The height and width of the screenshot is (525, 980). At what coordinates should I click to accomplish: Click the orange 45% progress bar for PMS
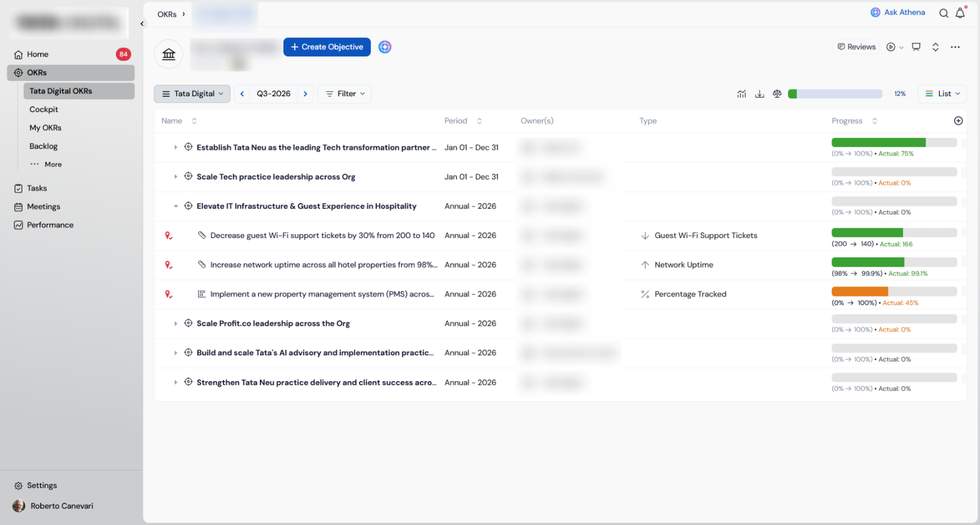click(894, 291)
